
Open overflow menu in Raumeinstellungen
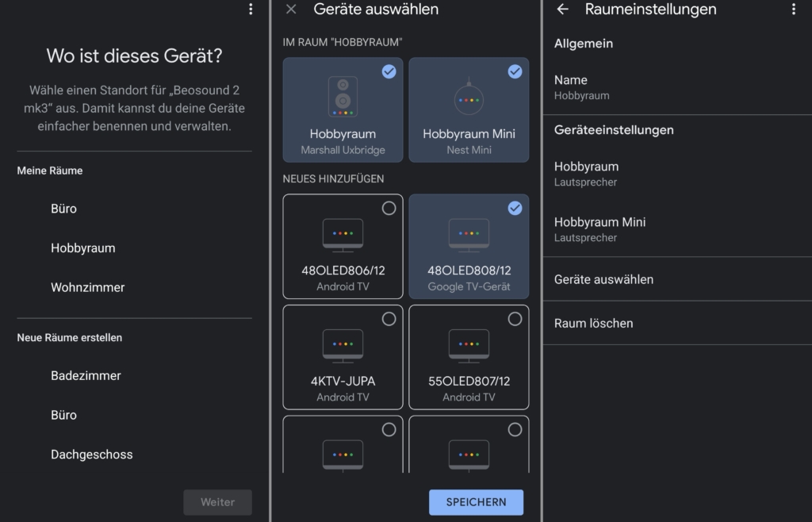793,10
